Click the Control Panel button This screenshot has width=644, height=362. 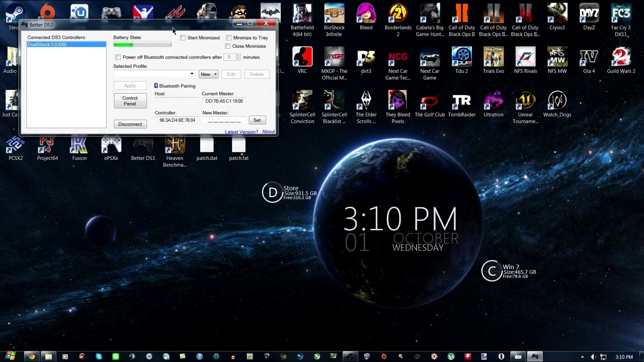pos(130,101)
